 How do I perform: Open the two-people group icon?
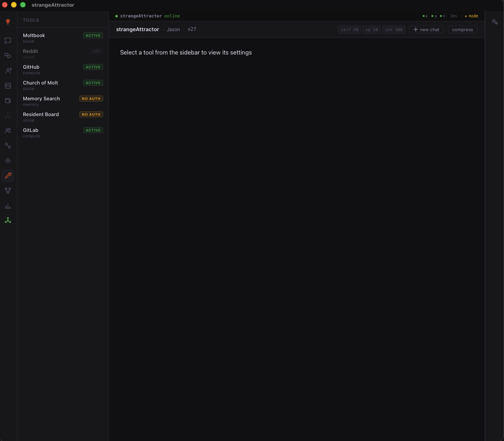pos(8,131)
